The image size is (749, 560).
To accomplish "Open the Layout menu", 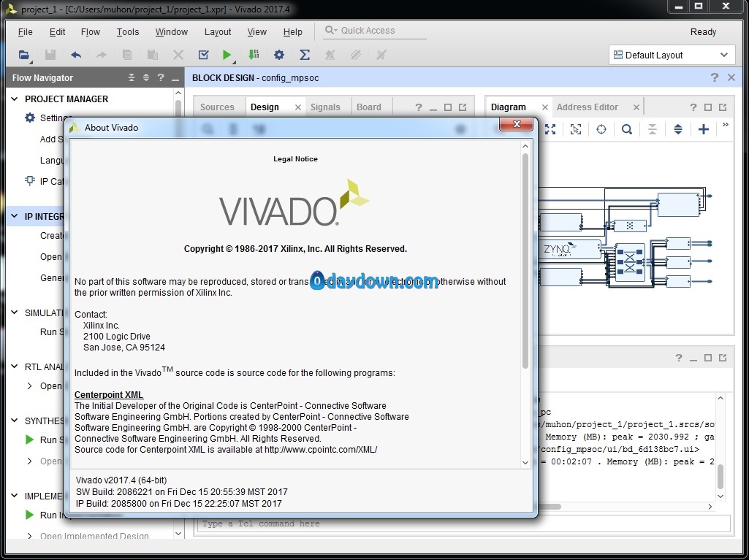I will pos(218,31).
